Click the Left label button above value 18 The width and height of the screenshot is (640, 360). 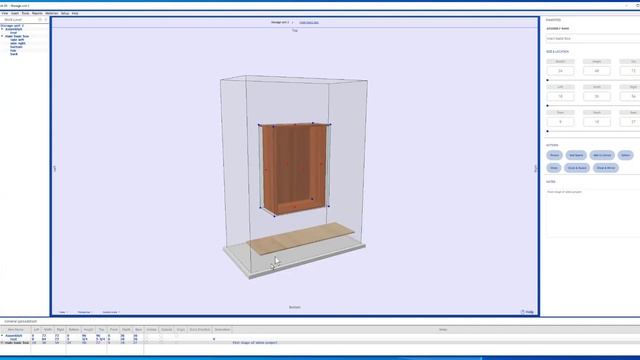point(560,87)
